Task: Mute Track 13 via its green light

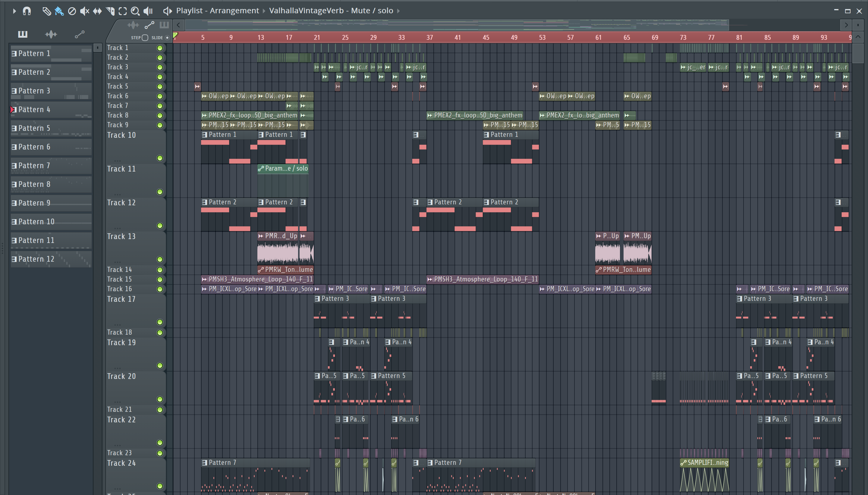Action: pos(160,259)
